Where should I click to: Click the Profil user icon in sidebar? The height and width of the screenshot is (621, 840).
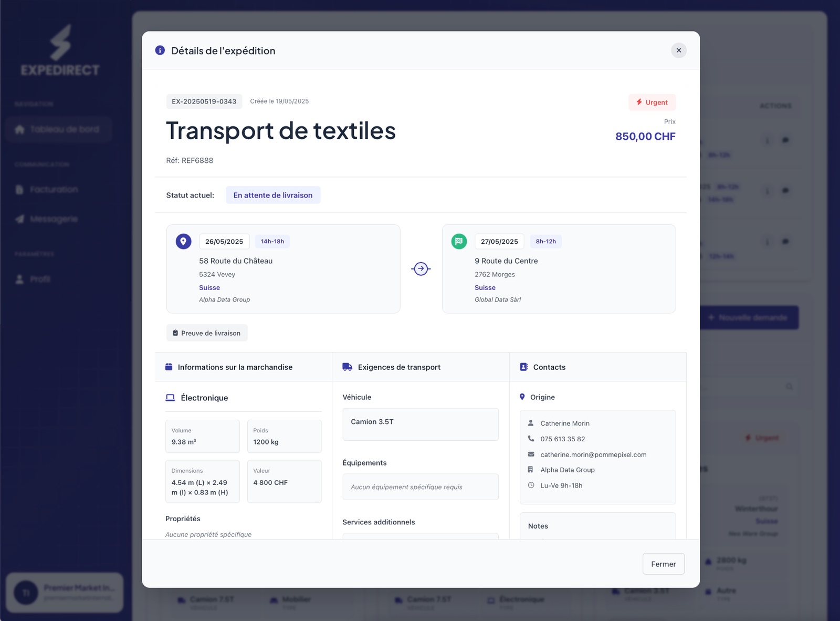click(x=19, y=279)
